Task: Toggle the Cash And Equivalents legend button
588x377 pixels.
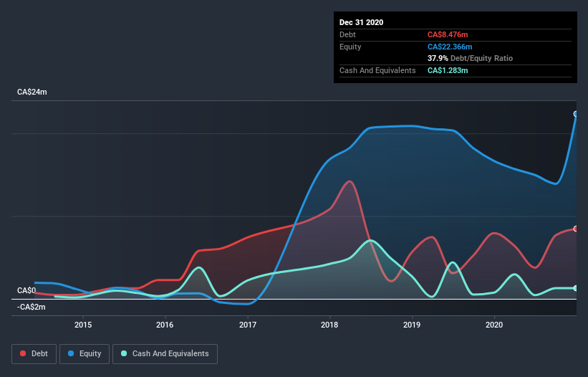Action: click(165, 354)
